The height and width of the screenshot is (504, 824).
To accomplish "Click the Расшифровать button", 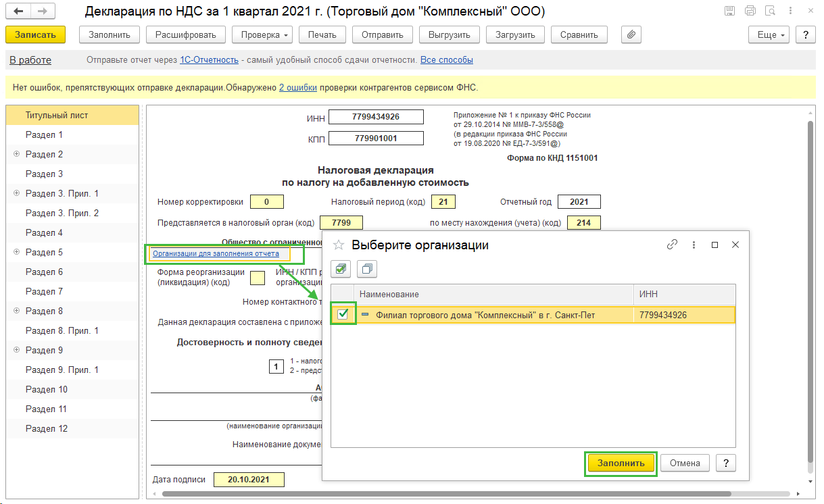I will point(186,34).
